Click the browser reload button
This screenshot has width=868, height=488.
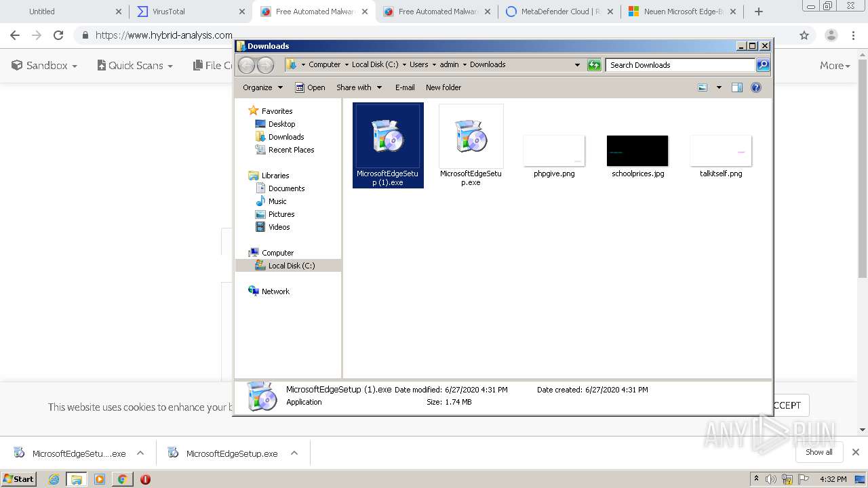point(58,35)
